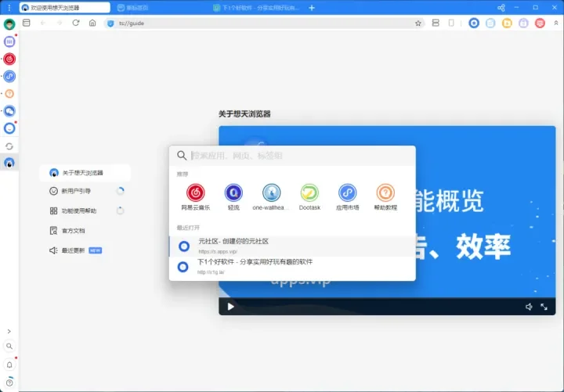564x392 pixels.
Task: Mute the video with speaker icon
Action: pyautogui.click(x=529, y=307)
